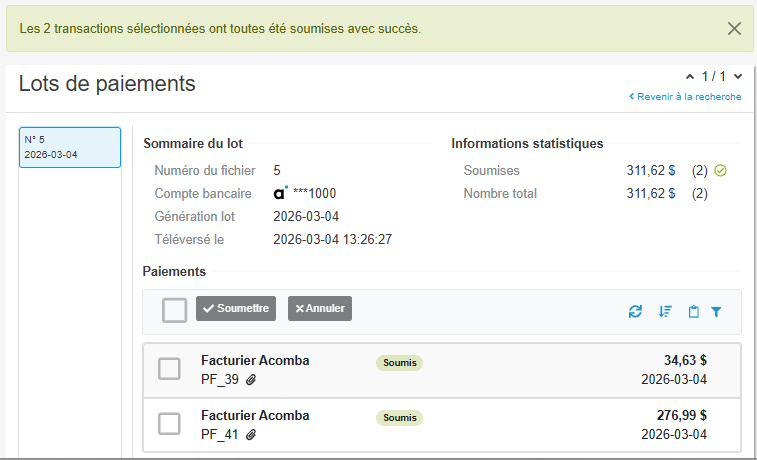Follow the Revenir à la recherche link
The width and height of the screenshot is (757, 460).
(685, 97)
